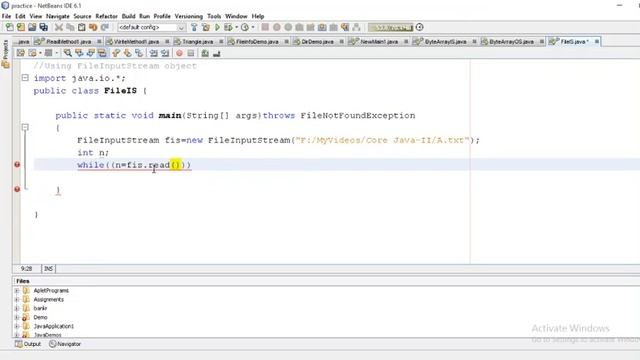
Task: Close the NewMain1.java tab
Action: [406, 42]
